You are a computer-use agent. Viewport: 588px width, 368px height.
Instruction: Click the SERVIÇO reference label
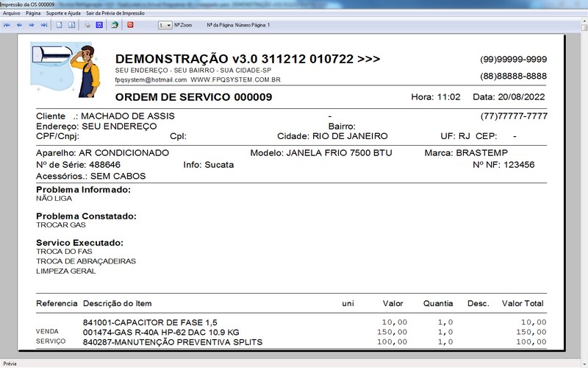51,342
